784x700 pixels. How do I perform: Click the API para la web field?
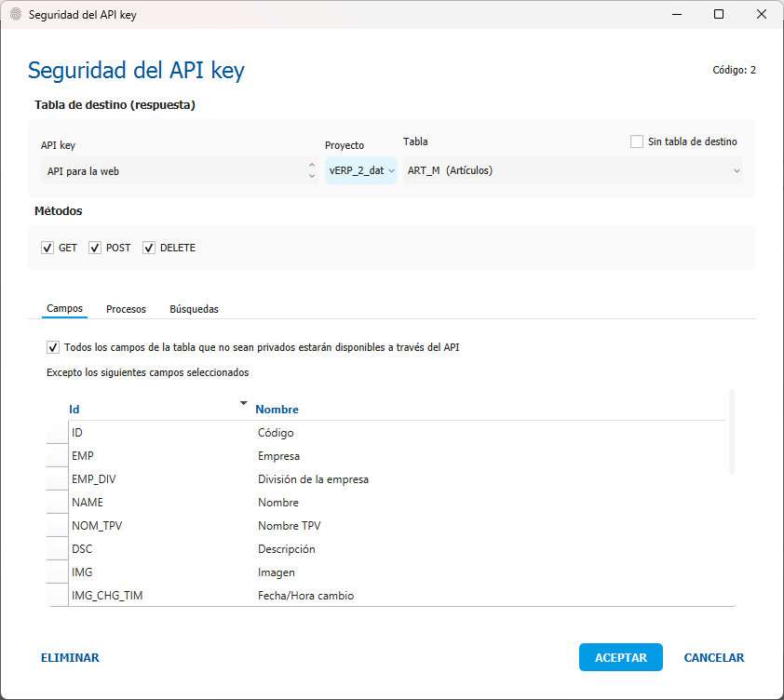tap(172, 171)
